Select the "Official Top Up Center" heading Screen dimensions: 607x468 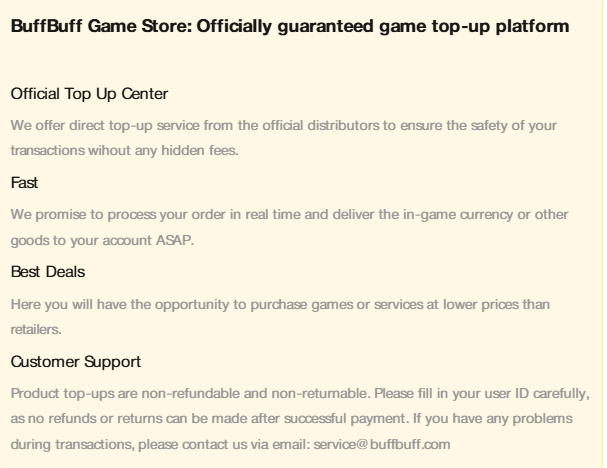click(x=89, y=94)
